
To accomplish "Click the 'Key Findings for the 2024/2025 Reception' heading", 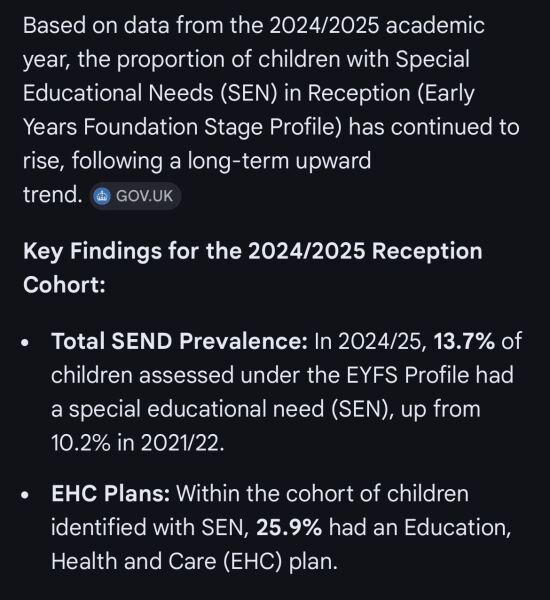I will click(253, 251).
